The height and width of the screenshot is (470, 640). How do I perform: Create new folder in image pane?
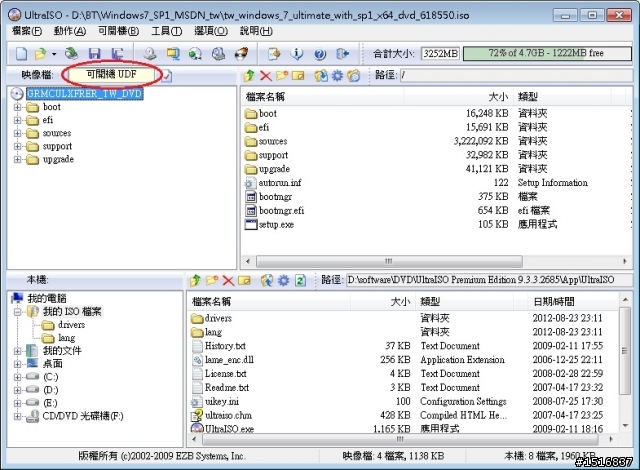[x=282, y=75]
